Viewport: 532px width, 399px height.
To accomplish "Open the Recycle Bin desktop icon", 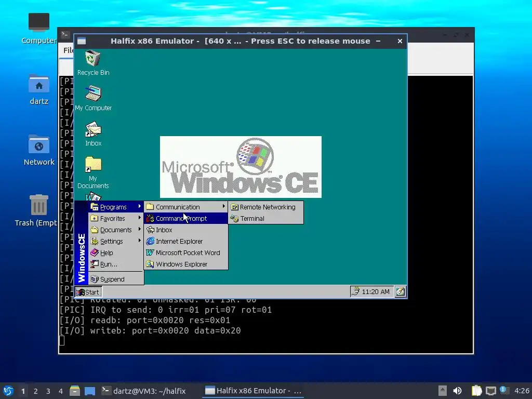I will (x=93, y=63).
